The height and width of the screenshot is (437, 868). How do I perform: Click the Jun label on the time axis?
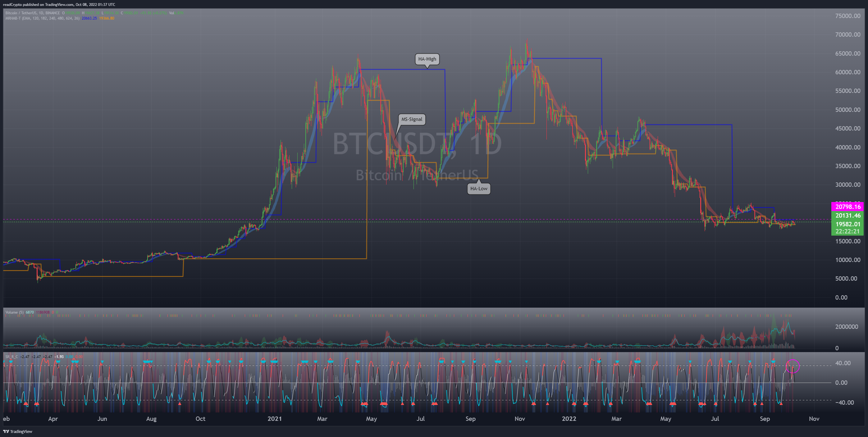(102, 419)
